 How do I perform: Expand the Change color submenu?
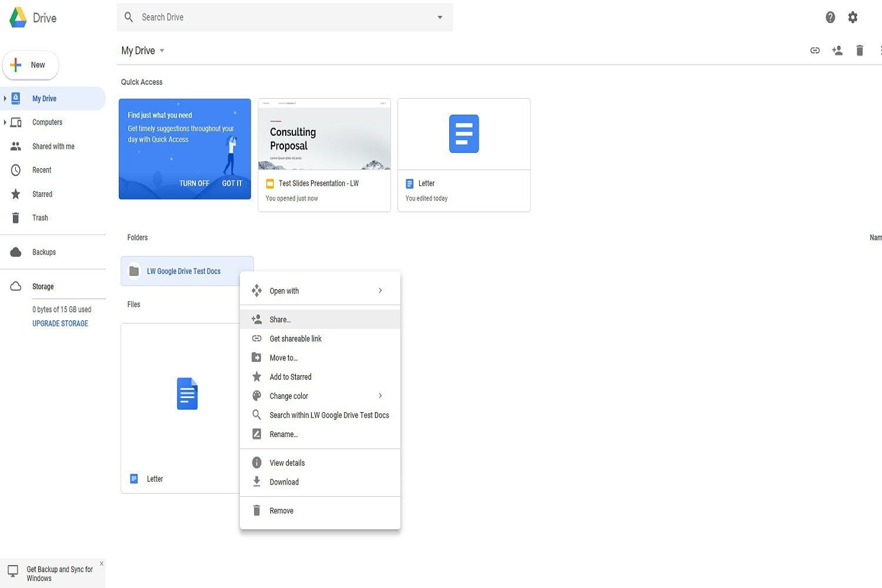coord(380,396)
